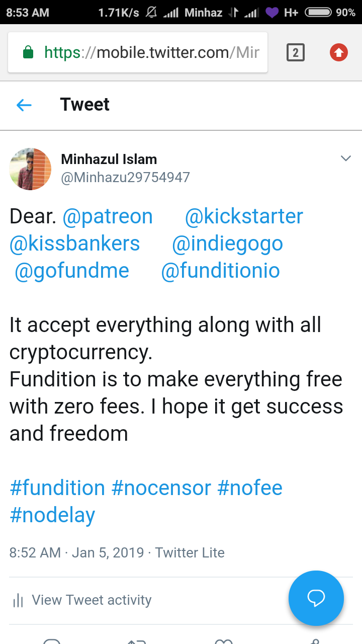Screen dimensions: 362x644
Task: Browse the #nocensor hashtag
Action: (x=161, y=488)
